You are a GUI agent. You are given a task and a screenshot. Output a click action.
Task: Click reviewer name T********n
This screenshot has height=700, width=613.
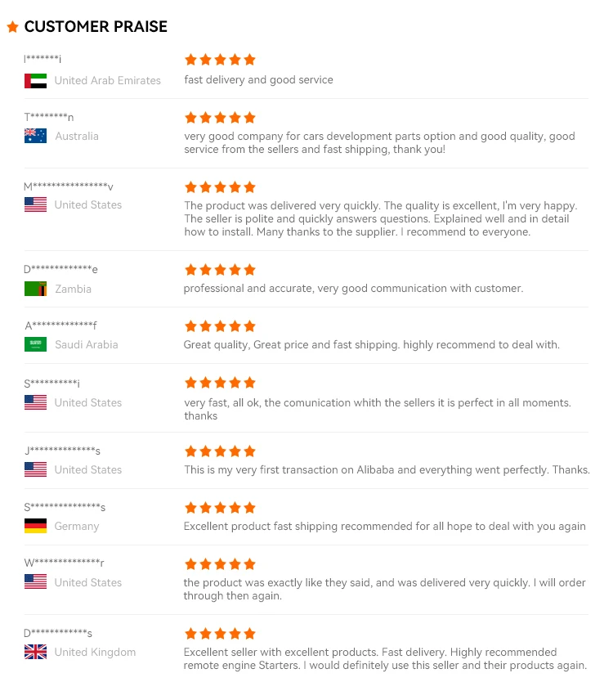point(49,117)
